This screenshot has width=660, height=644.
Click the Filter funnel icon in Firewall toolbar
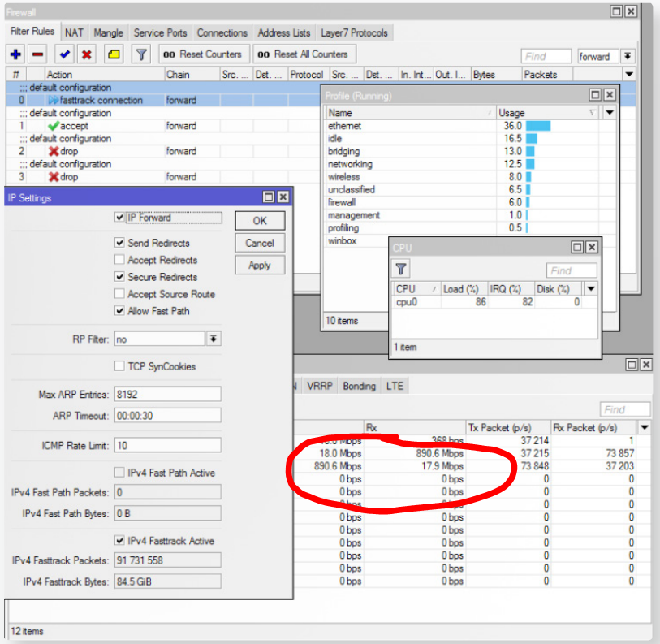point(141,54)
